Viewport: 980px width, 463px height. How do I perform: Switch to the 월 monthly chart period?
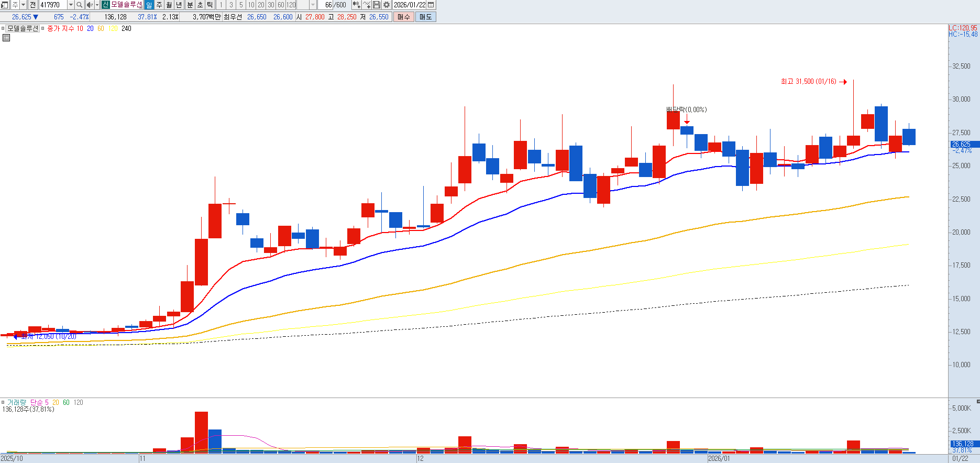(x=169, y=5)
